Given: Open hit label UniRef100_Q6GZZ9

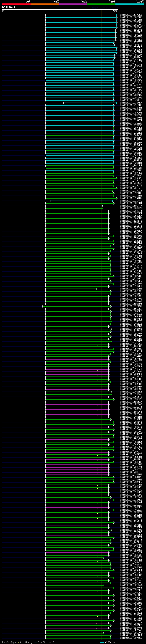Looking at the screenshot, I should (x=131, y=208).
